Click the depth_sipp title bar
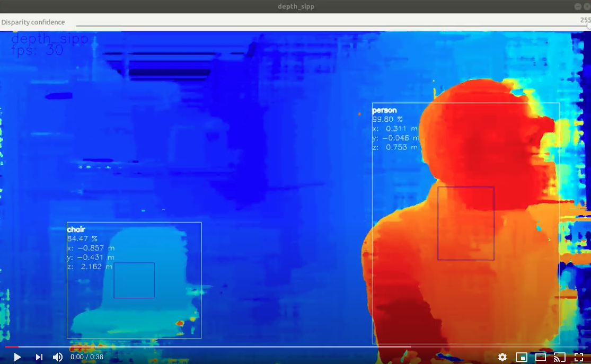This screenshot has height=364, width=591. pos(295,6)
